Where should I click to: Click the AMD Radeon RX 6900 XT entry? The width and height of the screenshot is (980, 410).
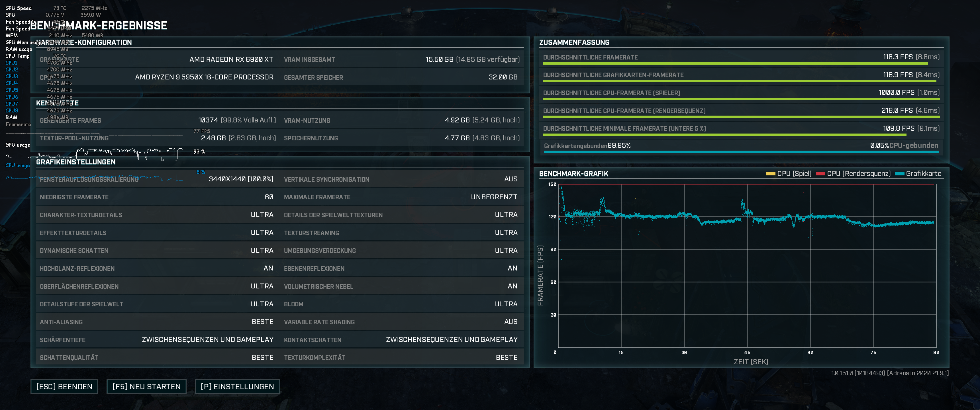pos(231,59)
